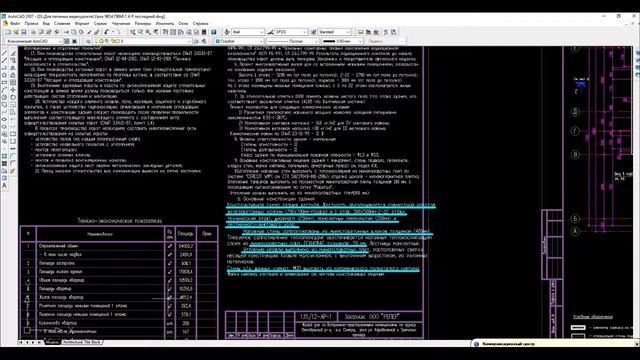
Task: Select the Array modify tool
Action: (13, 82)
